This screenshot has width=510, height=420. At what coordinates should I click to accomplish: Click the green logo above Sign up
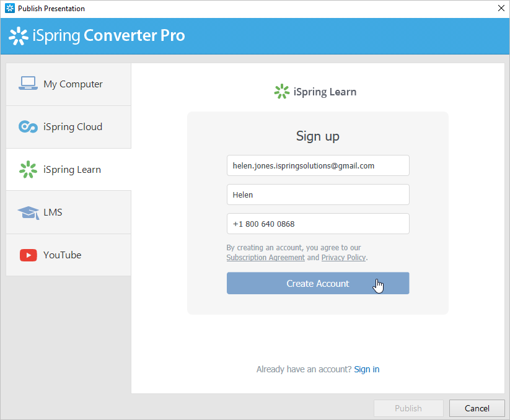point(282,91)
